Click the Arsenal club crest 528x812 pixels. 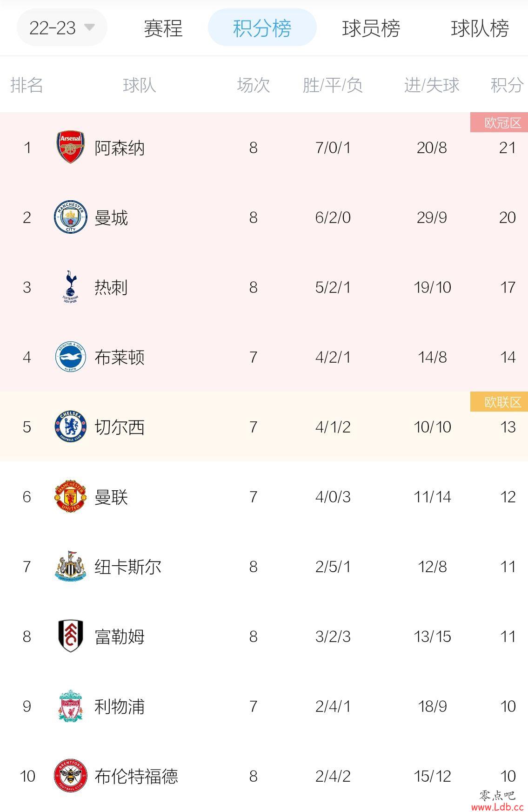[71, 147]
